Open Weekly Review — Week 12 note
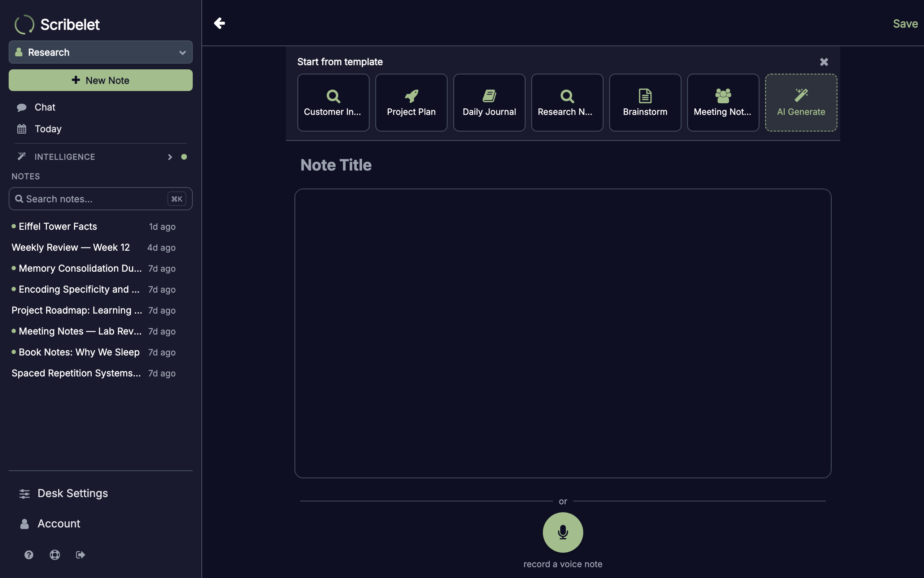This screenshot has width=924, height=578. (x=93, y=248)
